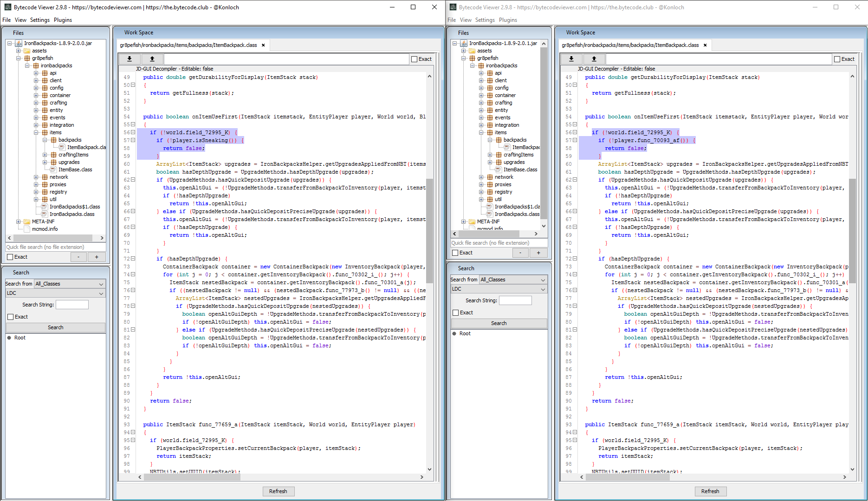This screenshot has width=868, height=501.
Task: Toggle Exact checkbox under left quick file search
Action: tap(10, 257)
